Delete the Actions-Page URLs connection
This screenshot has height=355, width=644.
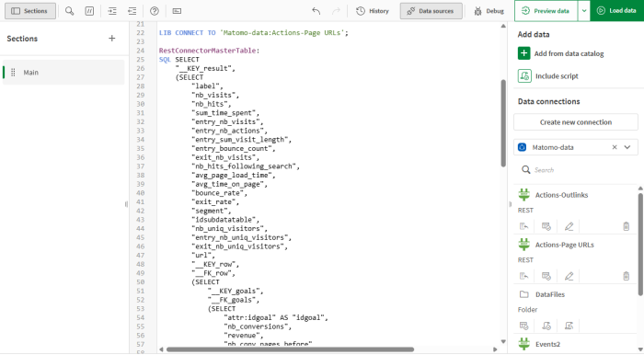626,276
